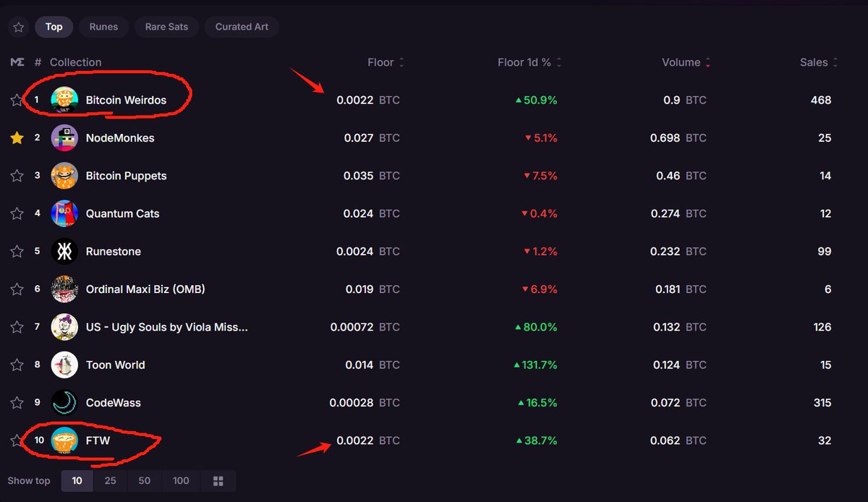868x502 pixels.
Task: Sort the table by Volume column
Action: coord(686,62)
